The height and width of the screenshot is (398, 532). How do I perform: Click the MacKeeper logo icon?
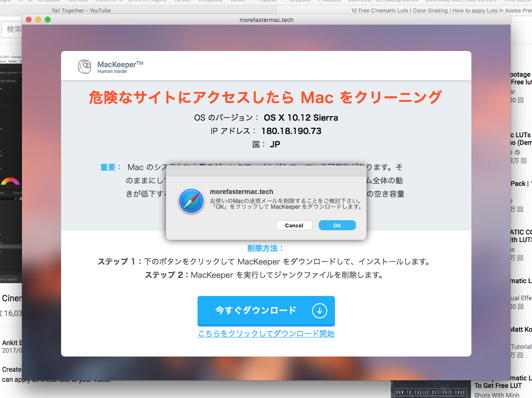pos(84,66)
